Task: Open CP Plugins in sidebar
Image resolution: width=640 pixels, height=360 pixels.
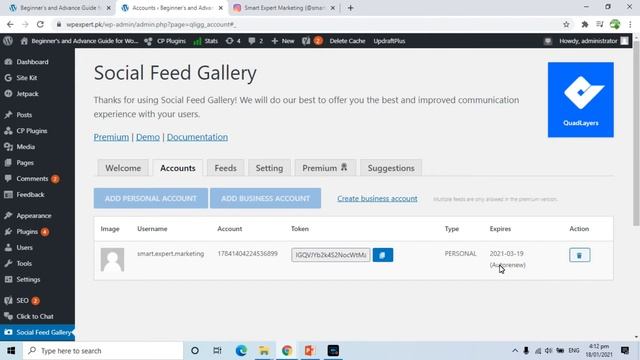Action: [x=32, y=131]
